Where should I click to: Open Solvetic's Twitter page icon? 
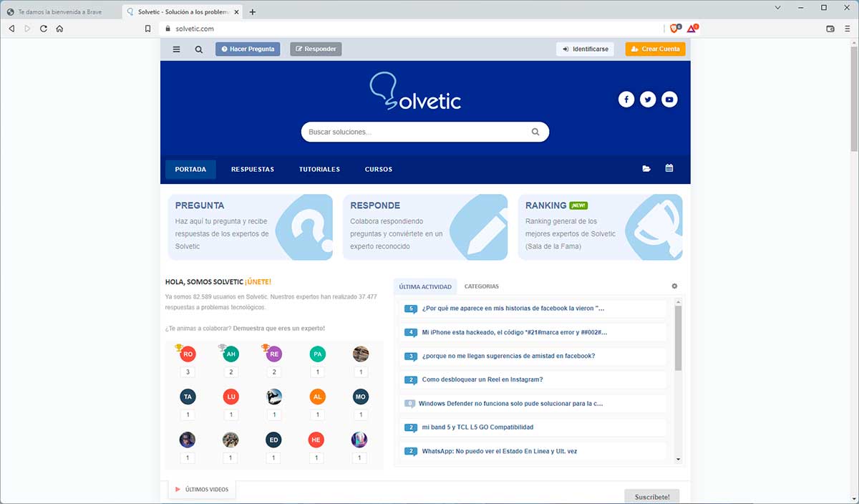648,100
